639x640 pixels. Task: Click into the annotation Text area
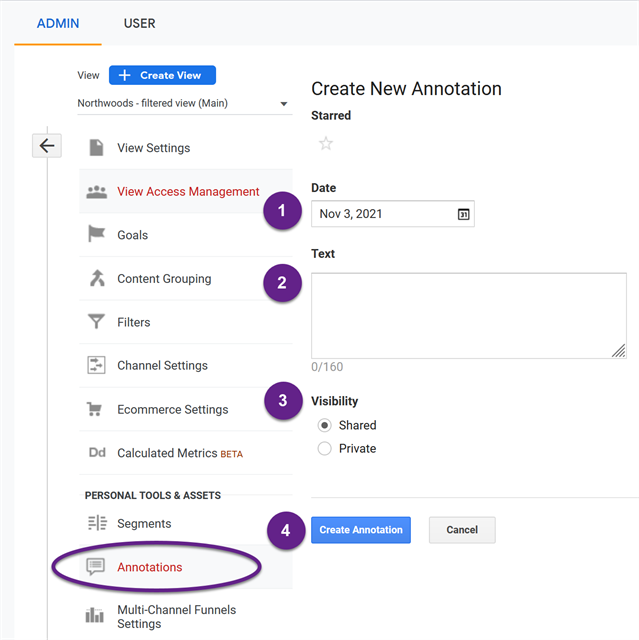(x=469, y=316)
